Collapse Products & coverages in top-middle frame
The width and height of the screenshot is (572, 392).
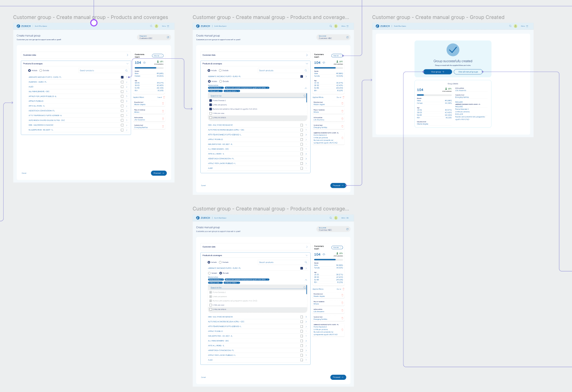(x=307, y=64)
